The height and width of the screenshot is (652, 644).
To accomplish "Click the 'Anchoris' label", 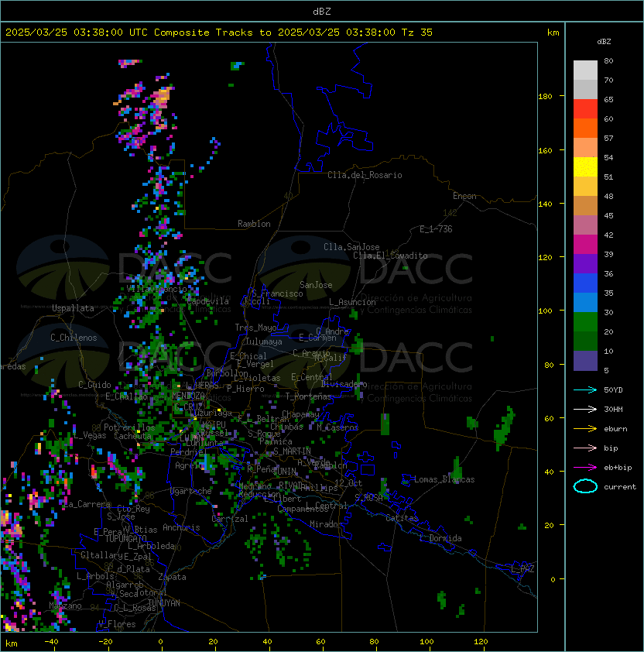I will [x=181, y=527].
